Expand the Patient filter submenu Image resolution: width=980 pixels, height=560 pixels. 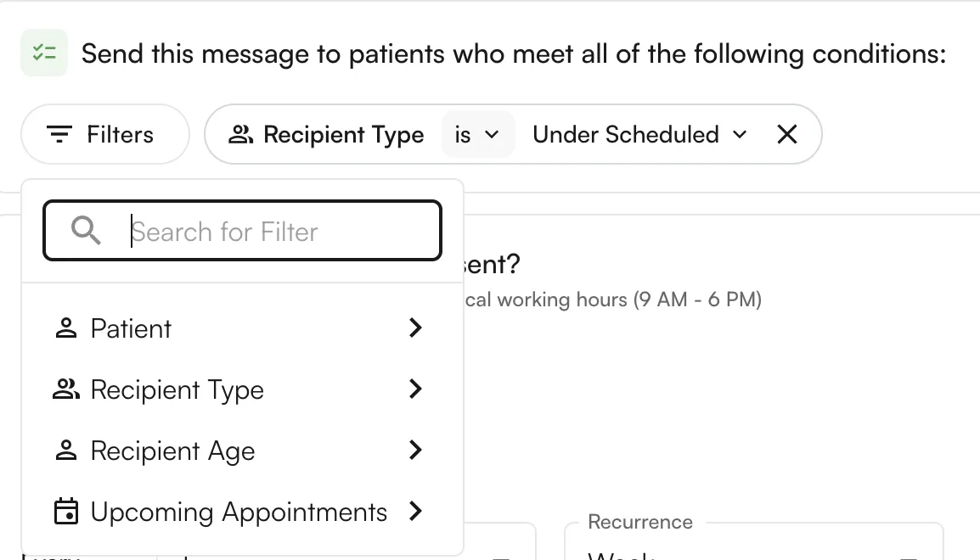[415, 328]
